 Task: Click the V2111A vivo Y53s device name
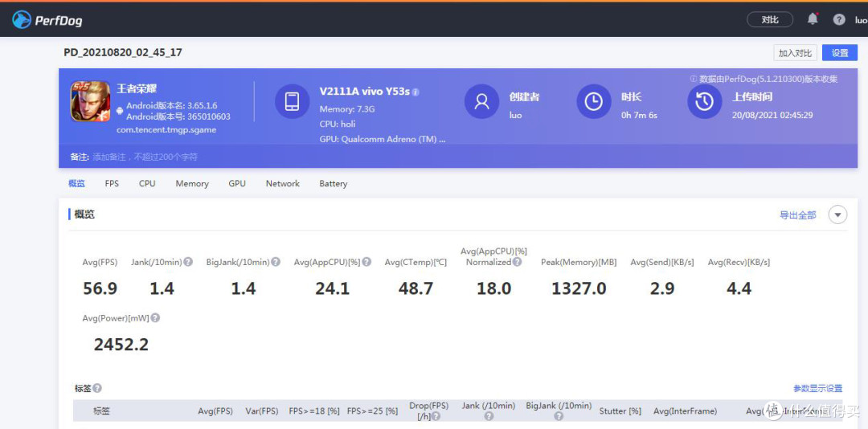364,92
